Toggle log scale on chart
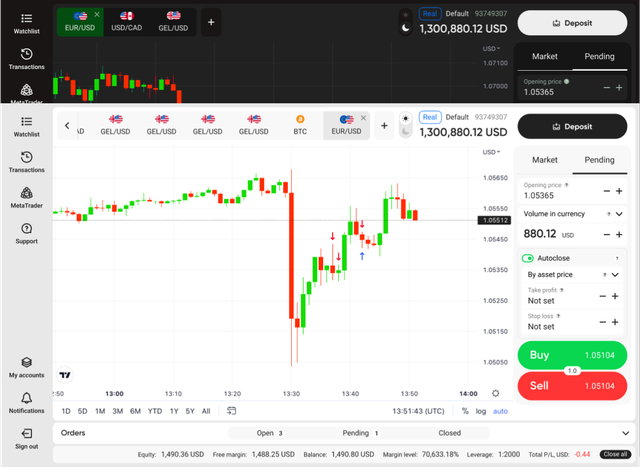The height and width of the screenshot is (467, 640). tap(481, 411)
